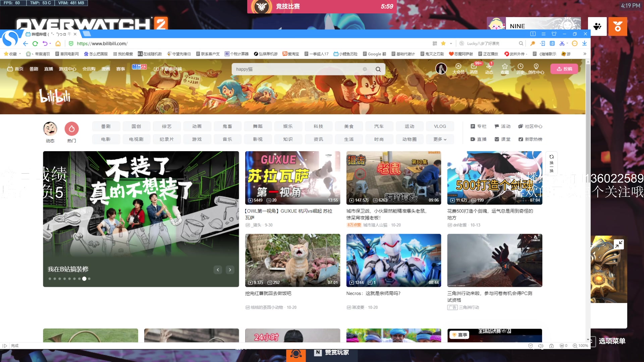644x362 pixels.
Task: Open the browser downloads arrow icon
Action: [x=584, y=44]
